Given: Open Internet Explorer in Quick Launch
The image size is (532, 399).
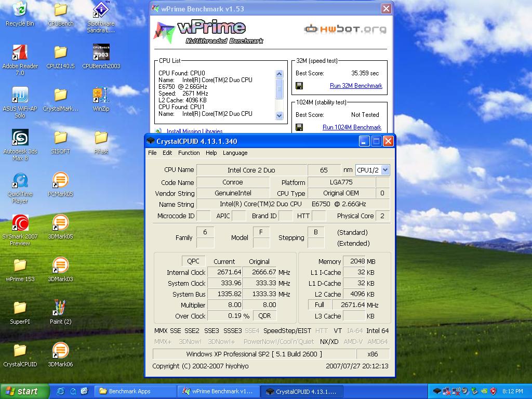Looking at the screenshot, I should tap(61, 391).
